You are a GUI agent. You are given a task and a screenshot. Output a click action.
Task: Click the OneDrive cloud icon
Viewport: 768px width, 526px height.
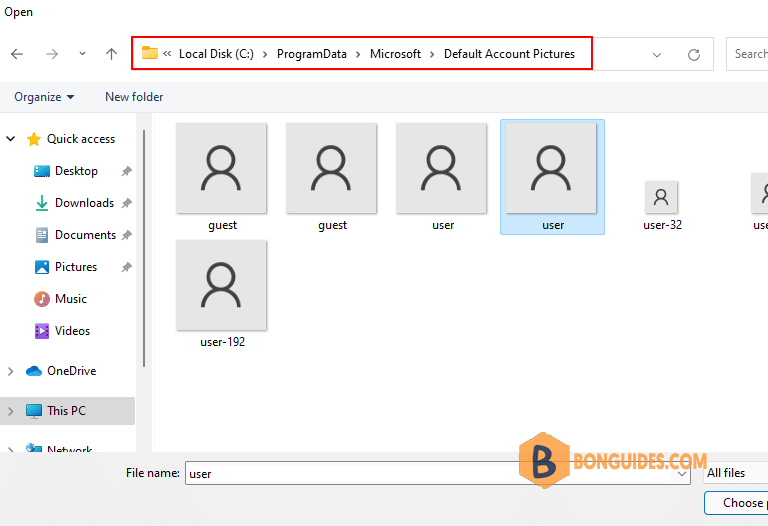pos(34,371)
